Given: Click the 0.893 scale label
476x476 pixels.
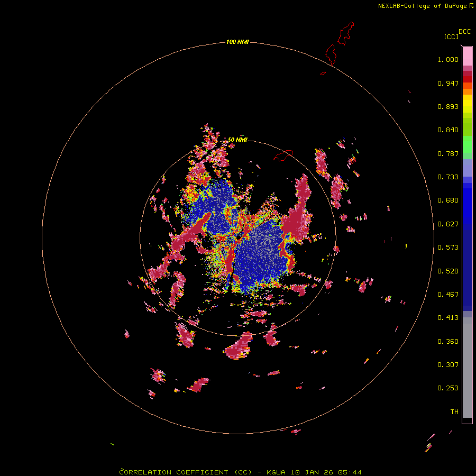Looking at the screenshot, I should [448, 106].
